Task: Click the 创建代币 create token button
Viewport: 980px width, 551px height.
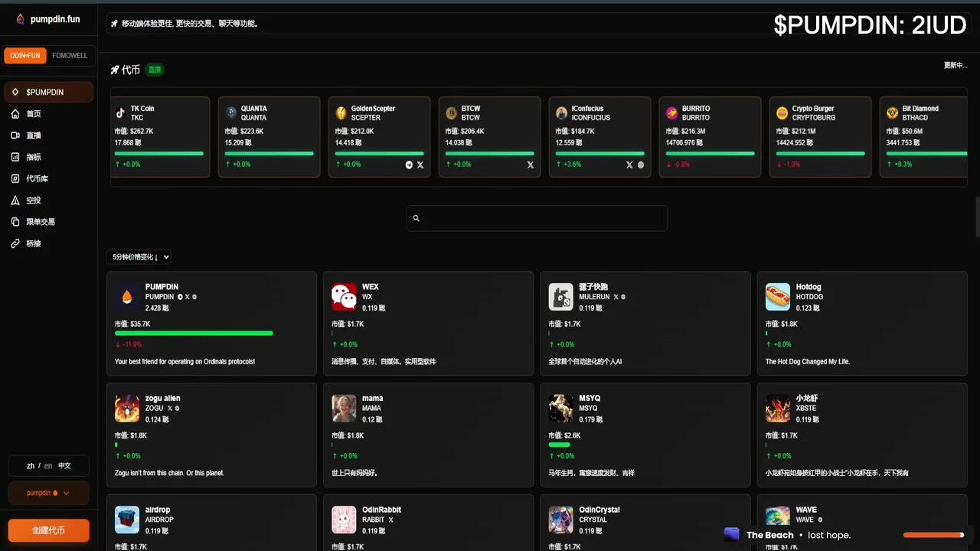Action: click(48, 530)
